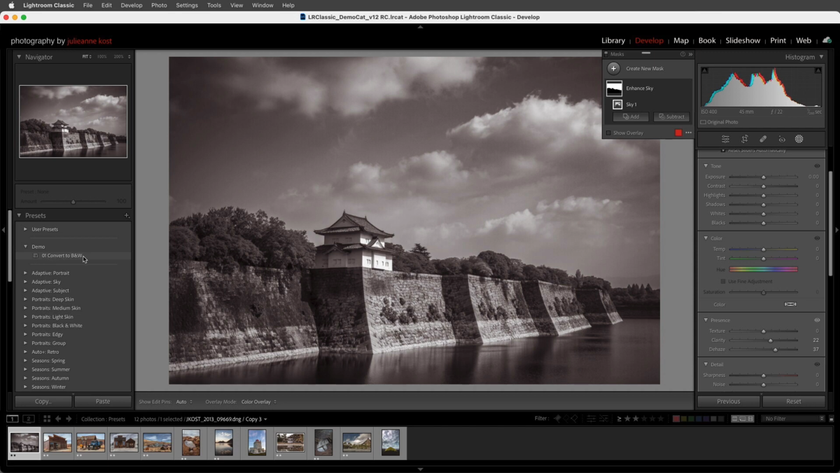This screenshot has height=473, width=840.
Task: Click the Copy... button
Action: 43,401
